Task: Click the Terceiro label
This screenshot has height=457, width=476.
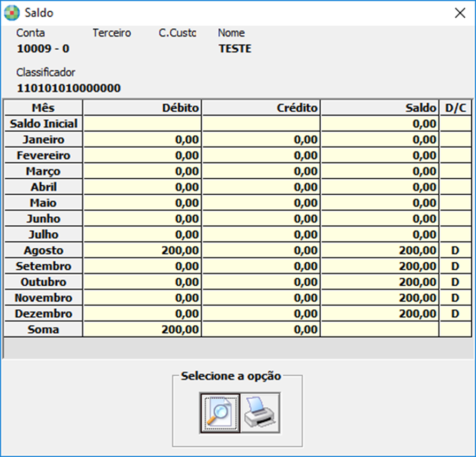Action: (x=112, y=33)
